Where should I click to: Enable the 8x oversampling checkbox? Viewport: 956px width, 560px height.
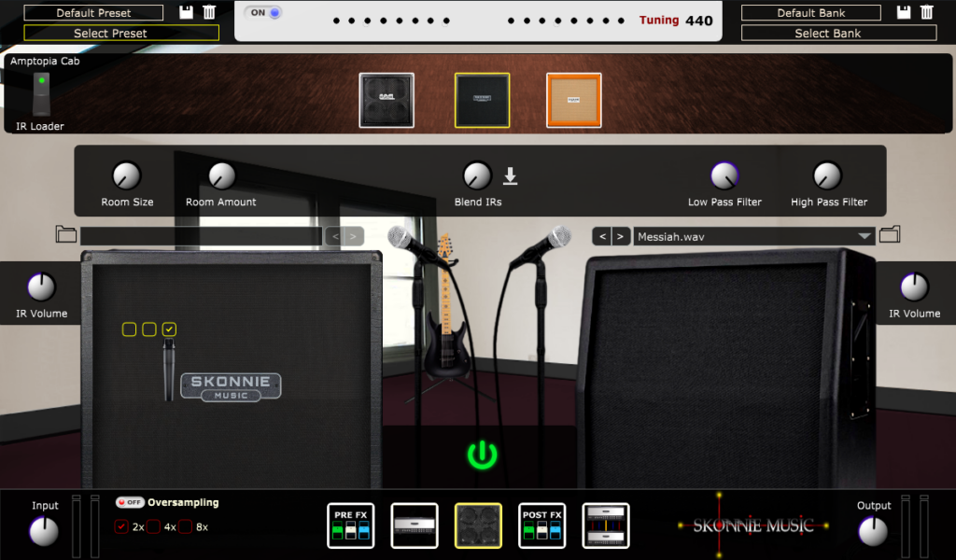point(186,526)
